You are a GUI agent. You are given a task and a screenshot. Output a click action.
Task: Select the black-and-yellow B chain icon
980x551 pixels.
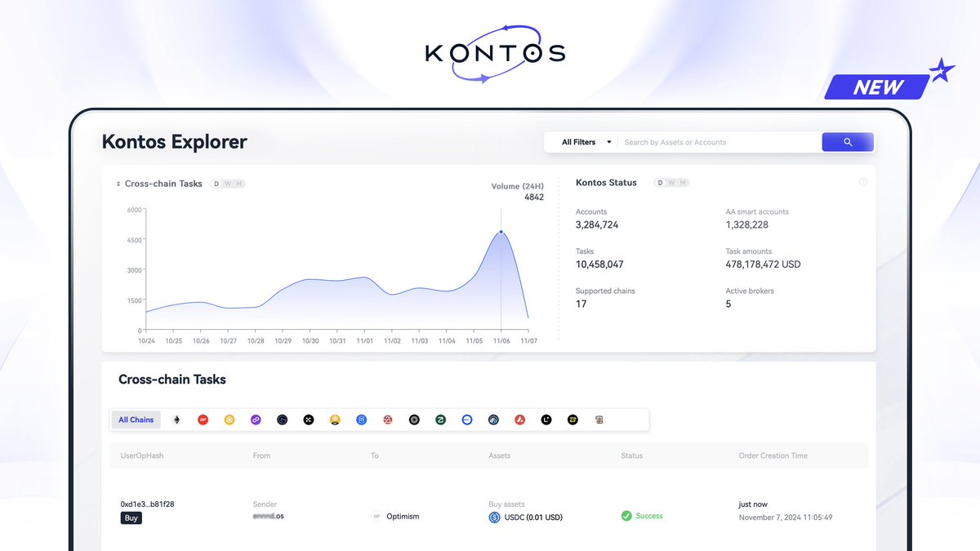[x=573, y=420]
